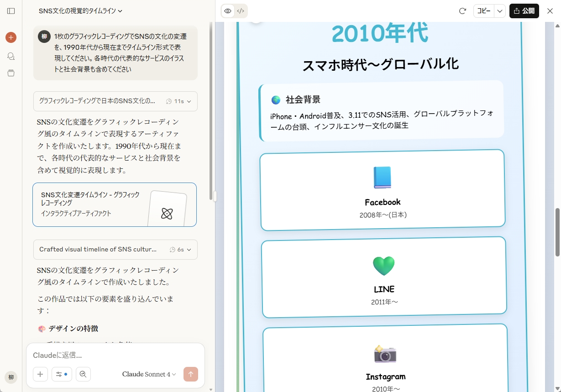This screenshot has width=561, height=392.
Task: Open the SNS文化変遷タイムライン artifact card
Action: click(114, 204)
